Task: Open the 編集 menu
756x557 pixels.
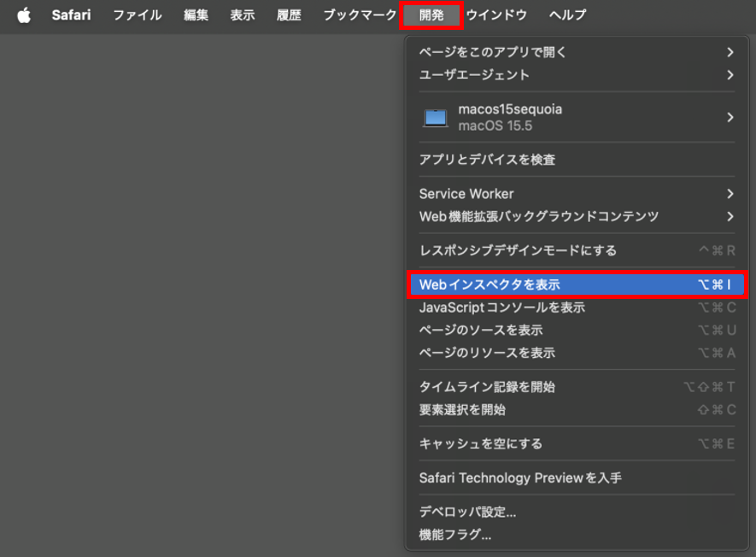Action: click(x=196, y=15)
